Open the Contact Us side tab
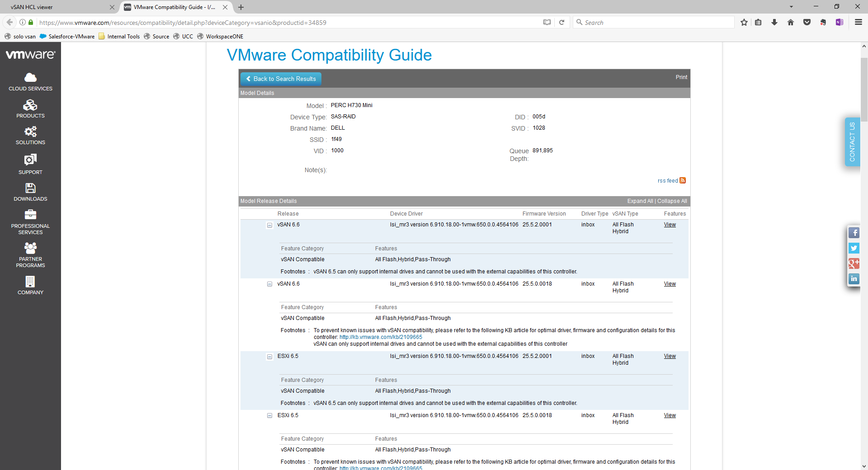The width and height of the screenshot is (868, 470). click(852, 142)
